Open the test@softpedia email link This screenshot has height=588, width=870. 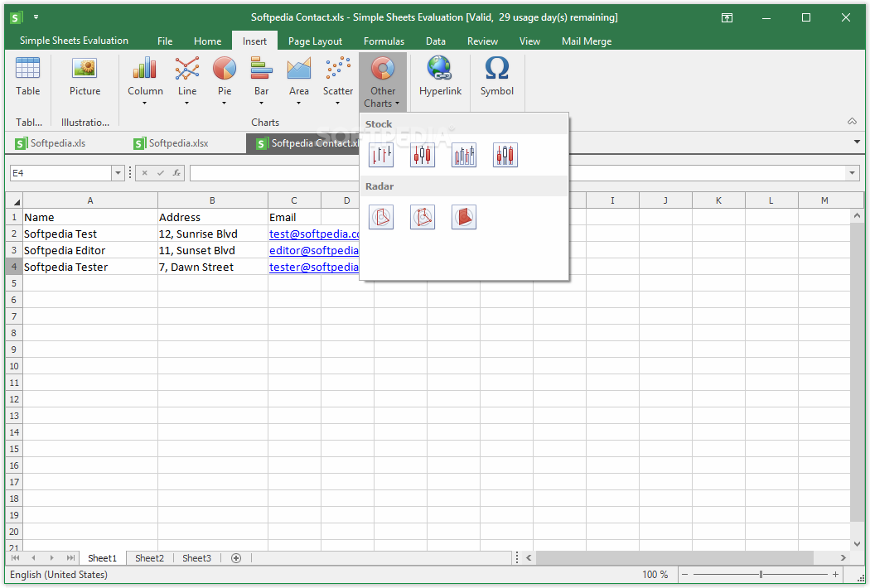tap(314, 234)
